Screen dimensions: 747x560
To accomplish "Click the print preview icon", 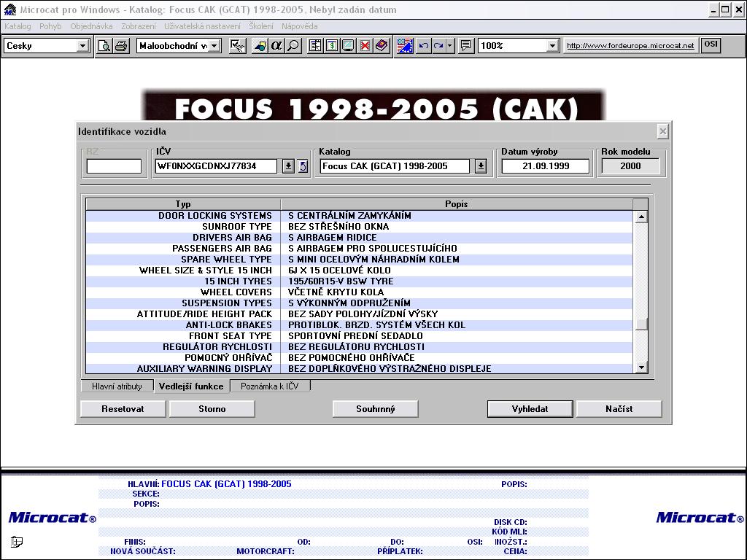I will click(x=104, y=46).
